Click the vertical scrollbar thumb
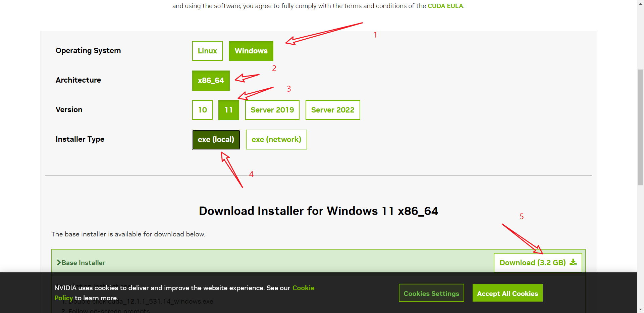Screen dimensions: 644x313 (640, 127)
